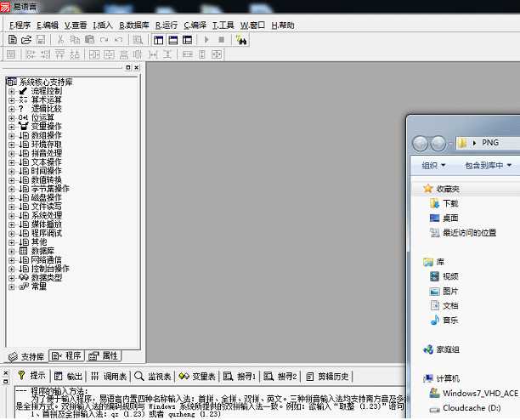Open the C.编译 menu

tap(195, 26)
